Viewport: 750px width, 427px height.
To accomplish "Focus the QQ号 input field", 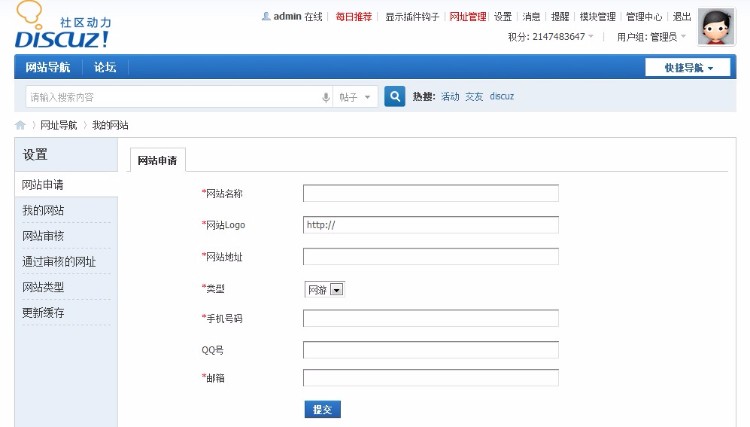I will [x=430, y=350].
